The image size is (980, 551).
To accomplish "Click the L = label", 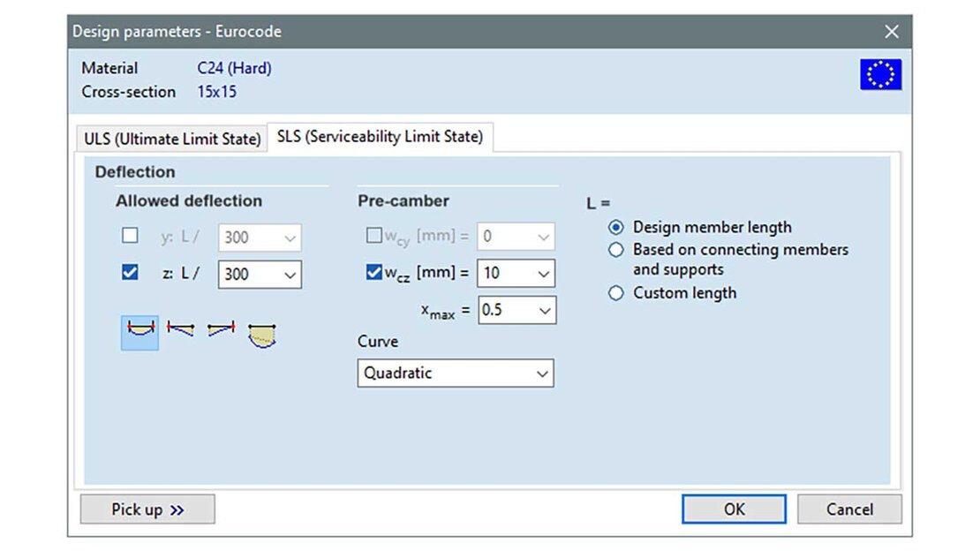I will 598,203.
